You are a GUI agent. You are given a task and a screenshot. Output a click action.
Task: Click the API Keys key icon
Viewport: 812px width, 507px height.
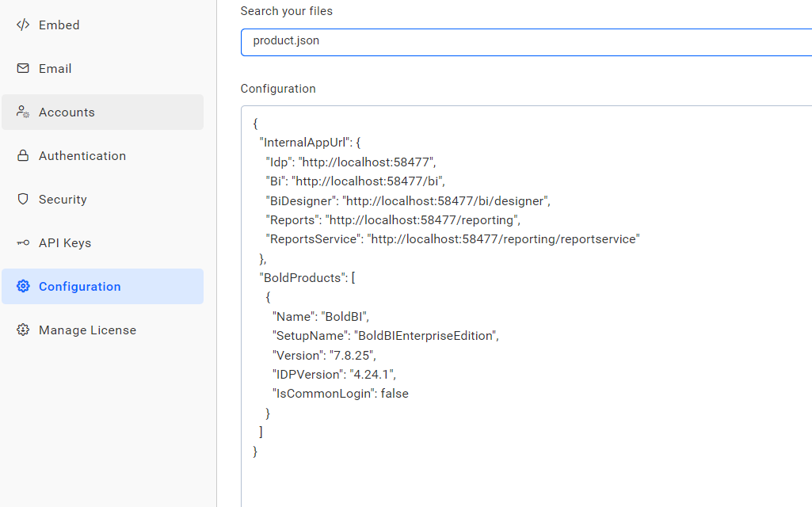(23, 243)
